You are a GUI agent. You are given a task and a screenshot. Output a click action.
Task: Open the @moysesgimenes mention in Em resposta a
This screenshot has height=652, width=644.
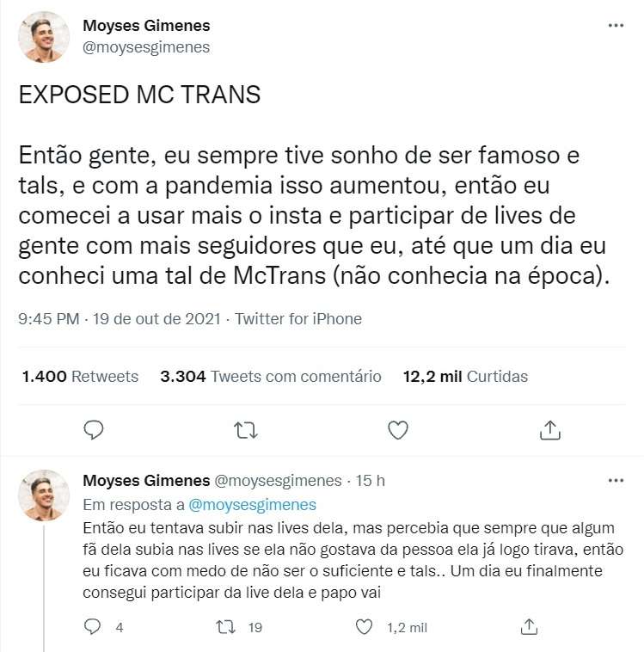(252, 504)
